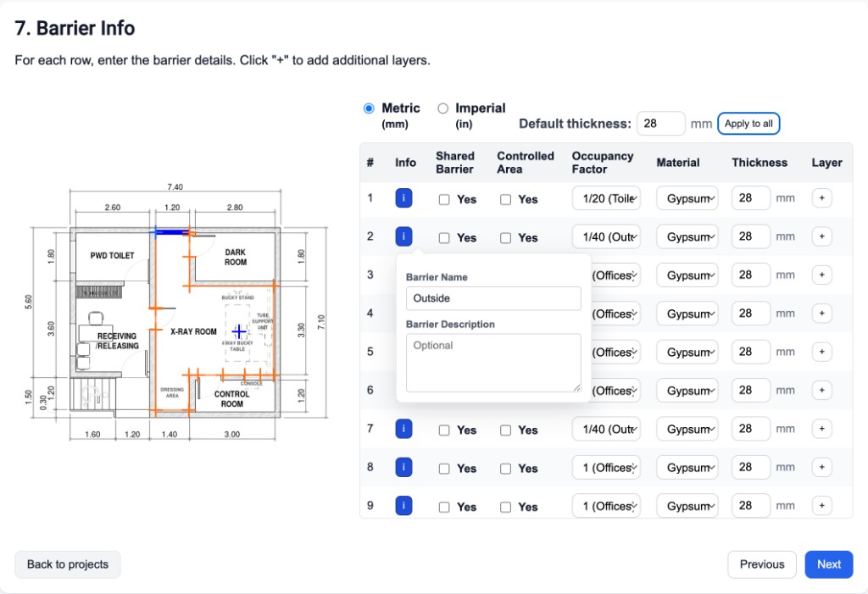Viewport: 868px width, 594px height.
Task: Enable Controlled Area on row 2
Action: click(x=505, y=238)
